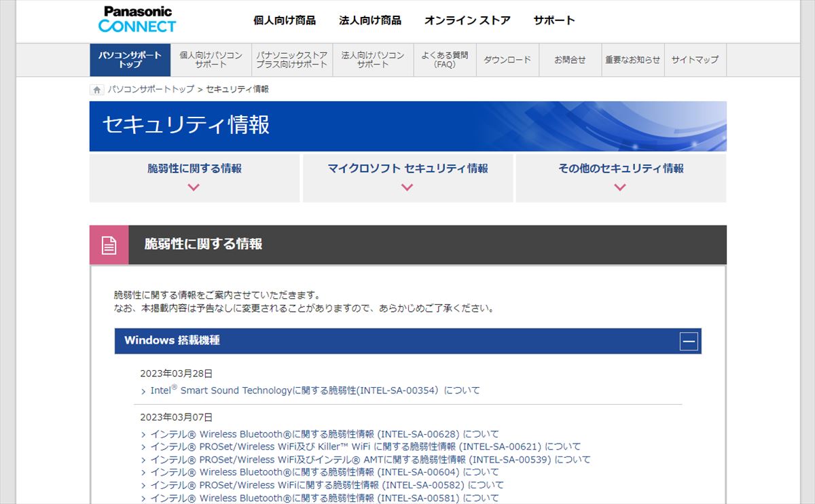Select パソコンサポートトップ tab
Image resolution: width=815 pixels, height=504 pixels.
[x=130, y=60]
